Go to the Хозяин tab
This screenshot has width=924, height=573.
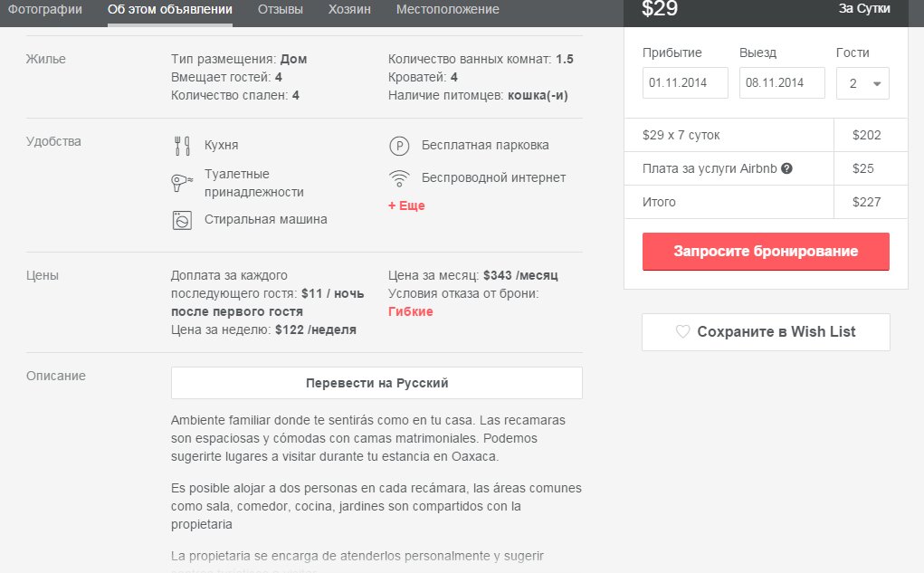point(349,10)
